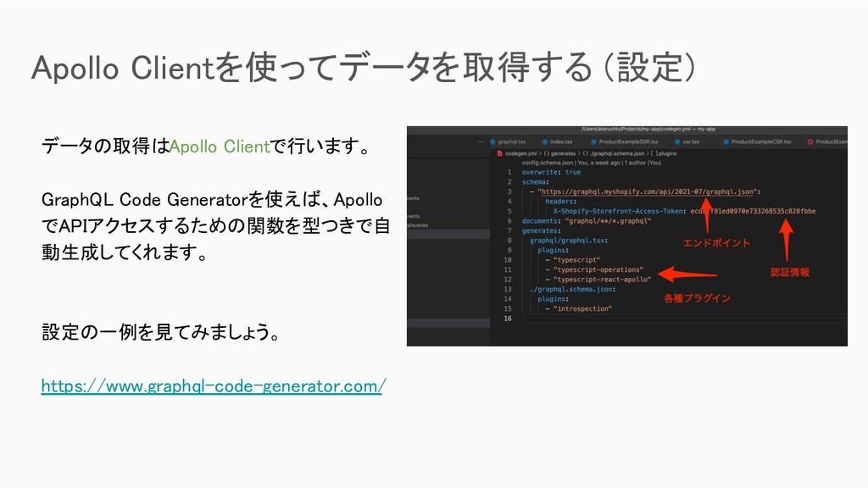Viewport: 868px width, 488px height.
Task: Click the documents "graphql/**/*.graphql" line
Action: 587,221
